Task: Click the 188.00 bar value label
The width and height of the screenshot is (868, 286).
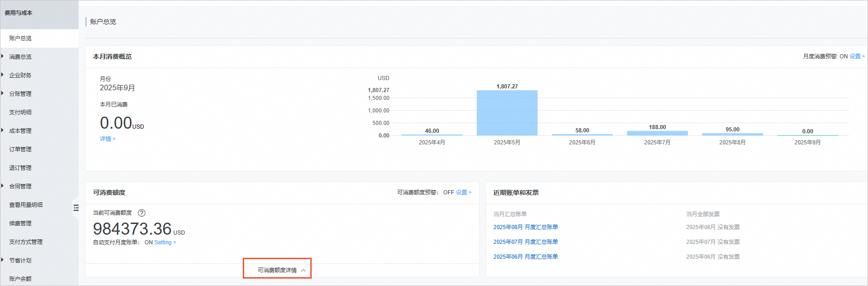Action: pyautogui.click(x=657, y=127)
